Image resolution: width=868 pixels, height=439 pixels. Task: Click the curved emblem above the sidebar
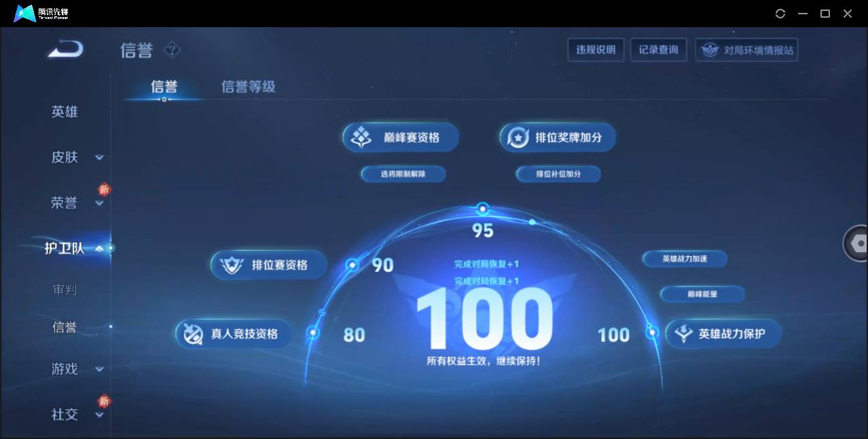pyautogui.click(x=65, y=49)
